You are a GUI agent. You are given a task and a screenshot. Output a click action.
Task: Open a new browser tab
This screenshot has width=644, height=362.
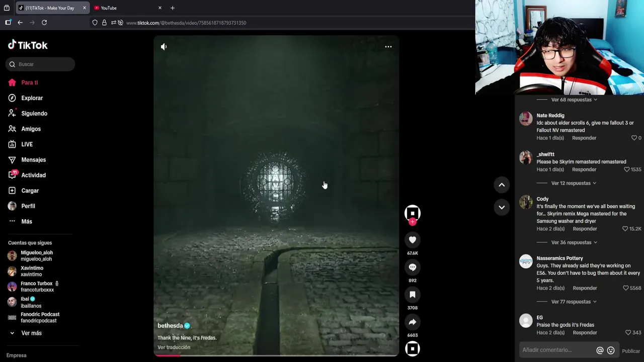point(173,8)
